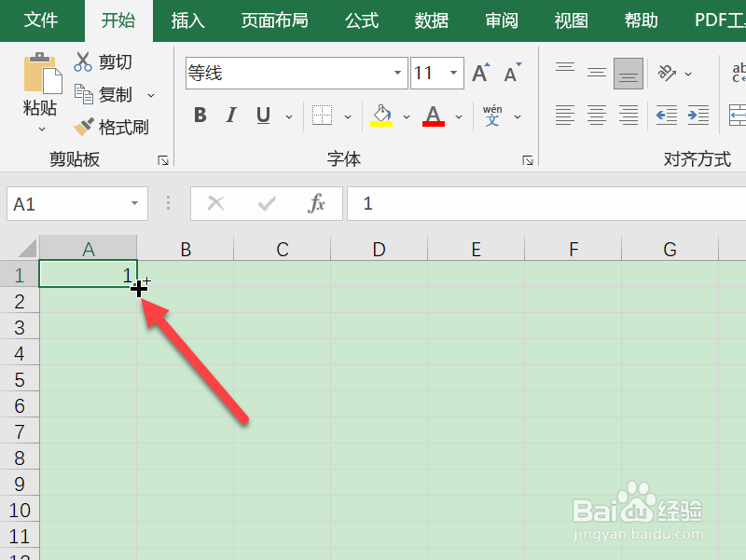Click the text orientation icon

[667, 74]
